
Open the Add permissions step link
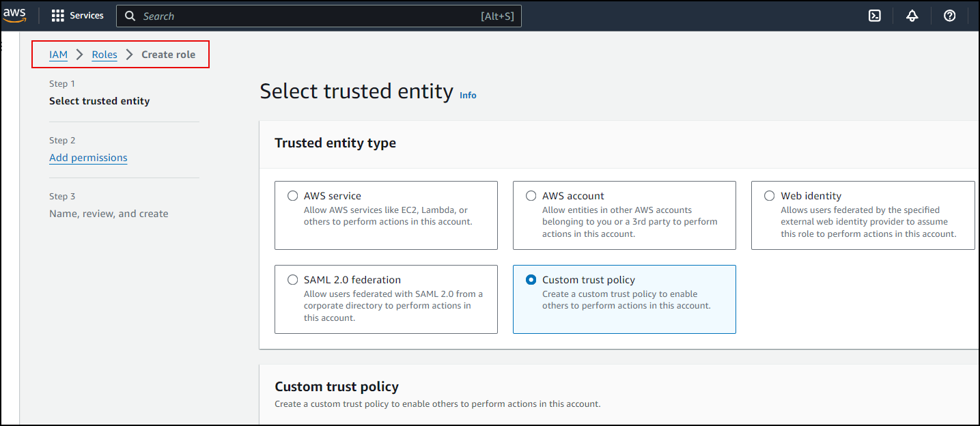88,158
